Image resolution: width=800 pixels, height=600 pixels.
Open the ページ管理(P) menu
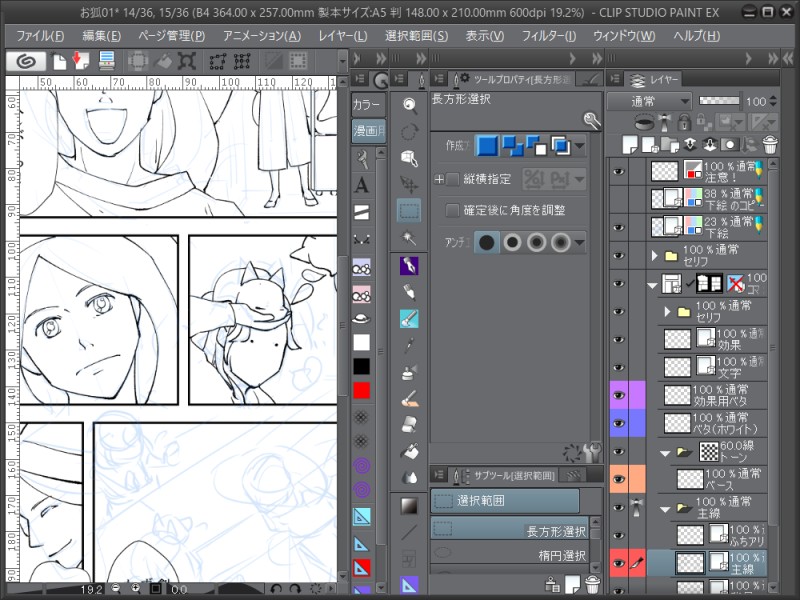pos(171,36)
